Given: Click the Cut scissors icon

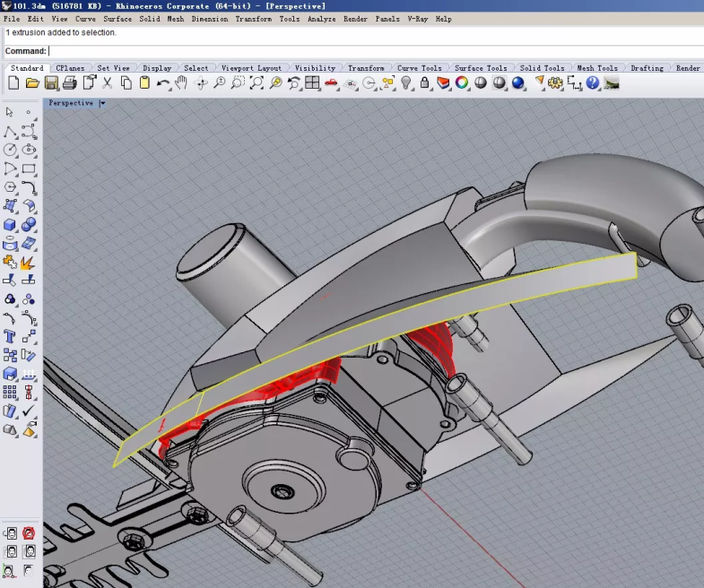Looking at the screenshot, I should click(x=108, y=83).
